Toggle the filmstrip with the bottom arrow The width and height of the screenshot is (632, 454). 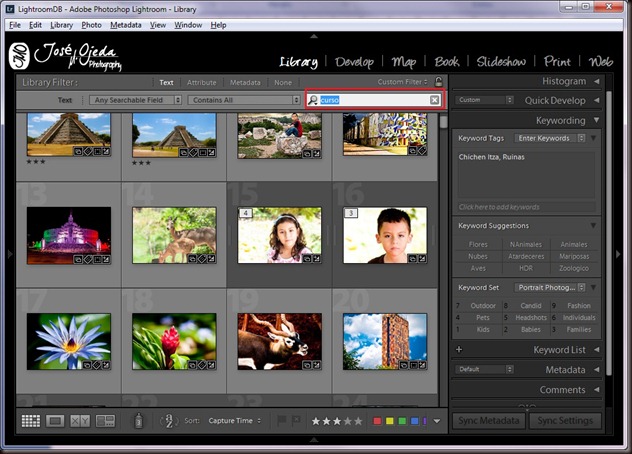point(314,440)
